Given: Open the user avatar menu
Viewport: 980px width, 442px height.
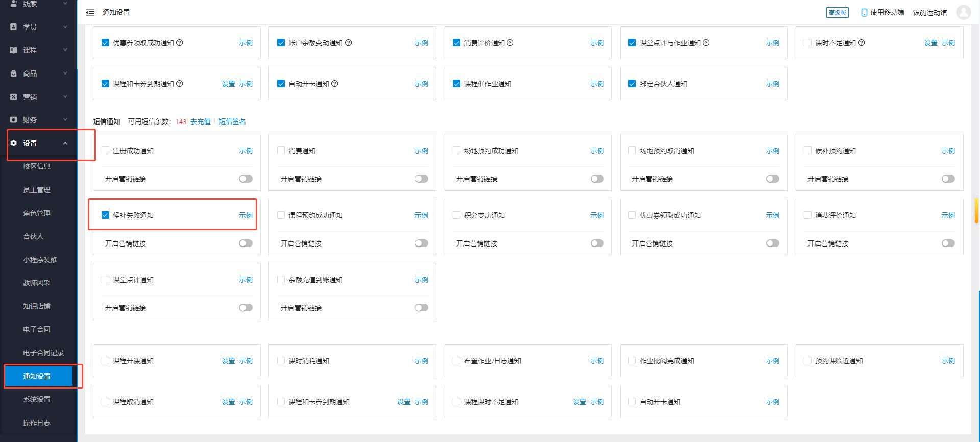Looking at the screenshot, I should point(963,12).
